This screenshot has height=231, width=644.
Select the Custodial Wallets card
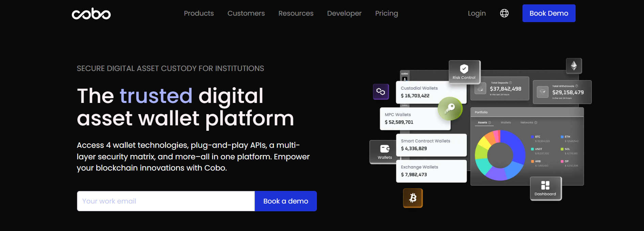pos(431,92)
